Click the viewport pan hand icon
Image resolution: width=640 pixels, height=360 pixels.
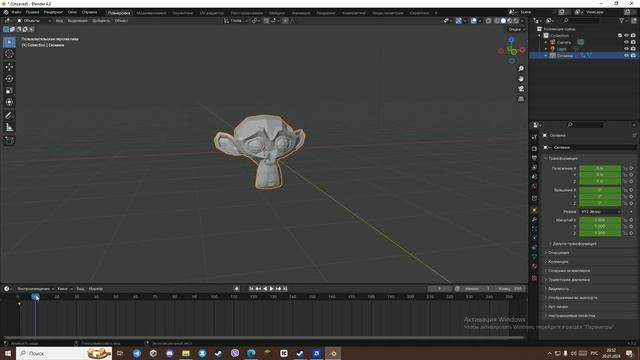point(521,79)
